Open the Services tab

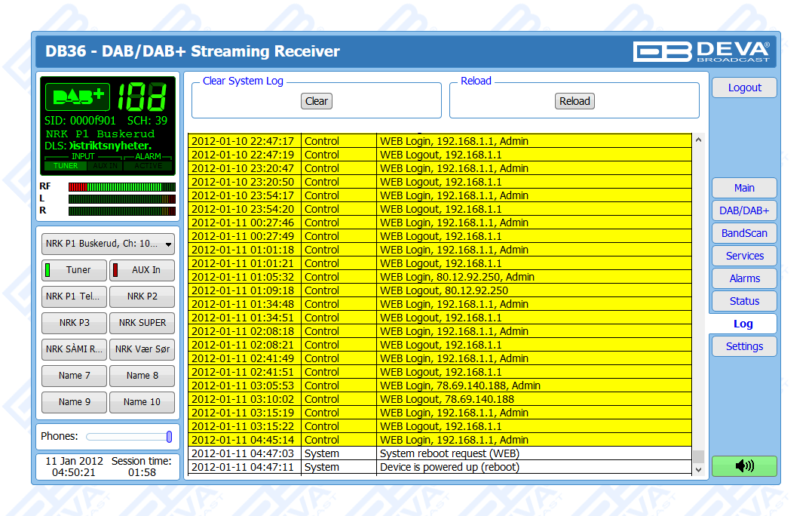(x=744, y=256)
